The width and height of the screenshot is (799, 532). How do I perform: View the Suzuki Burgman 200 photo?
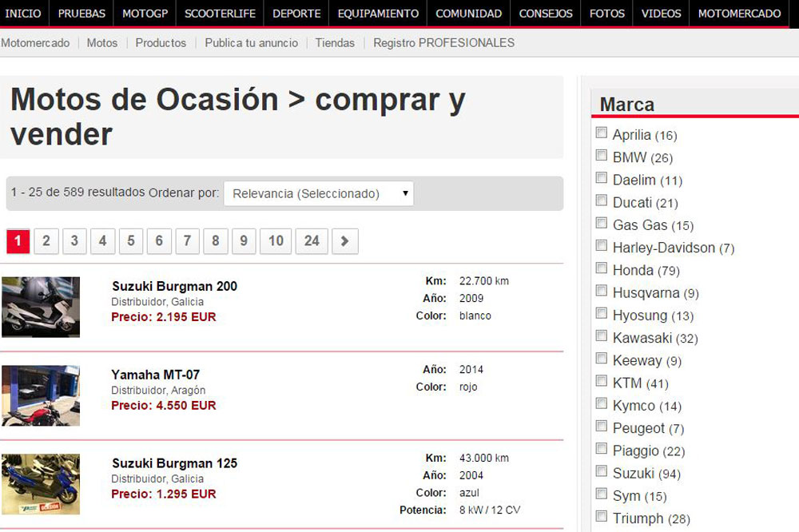click(41, 307)
